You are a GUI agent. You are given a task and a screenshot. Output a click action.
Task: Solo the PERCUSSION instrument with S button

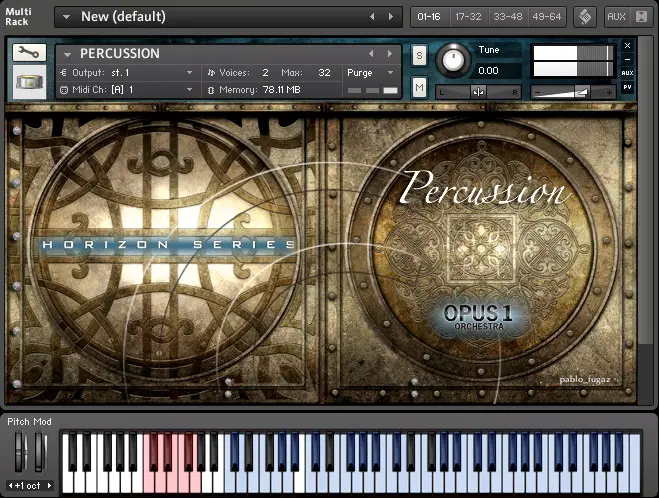pyautogui.click(x=419, y=55)
